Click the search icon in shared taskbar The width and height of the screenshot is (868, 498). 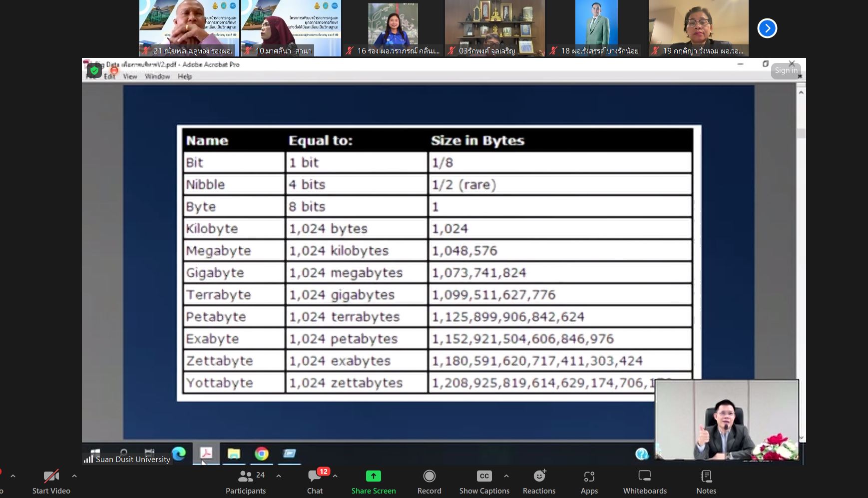[123, 452]
